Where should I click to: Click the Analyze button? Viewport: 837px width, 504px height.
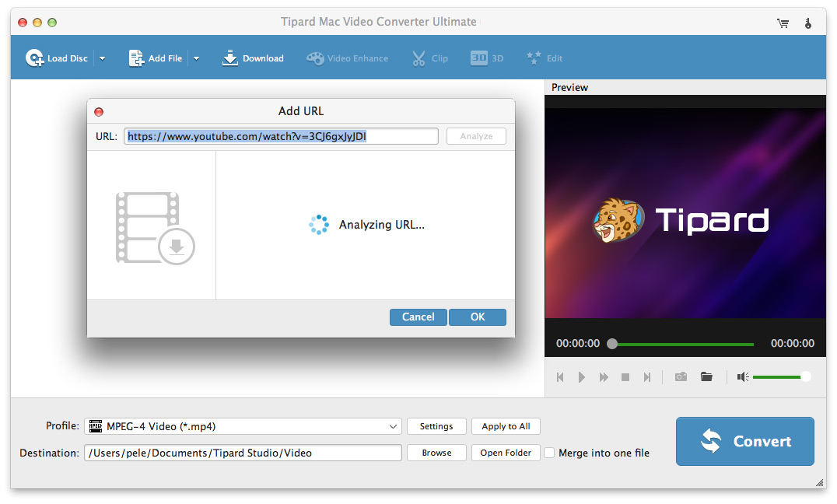coord(476,136)
